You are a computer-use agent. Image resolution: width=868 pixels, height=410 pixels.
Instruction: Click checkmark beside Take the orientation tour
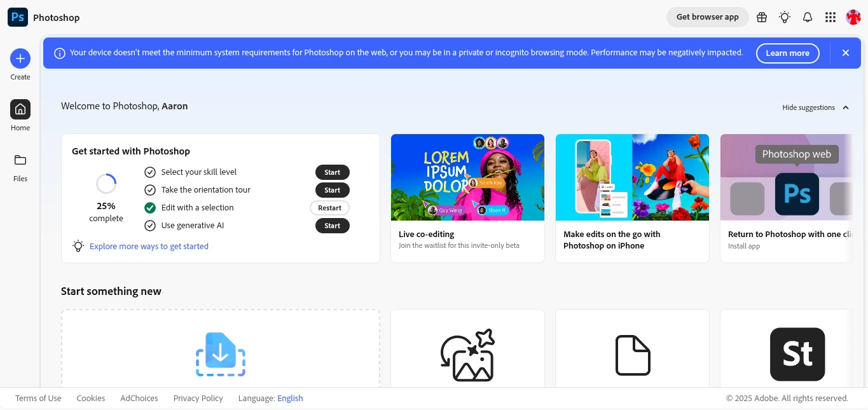(150, 190)
